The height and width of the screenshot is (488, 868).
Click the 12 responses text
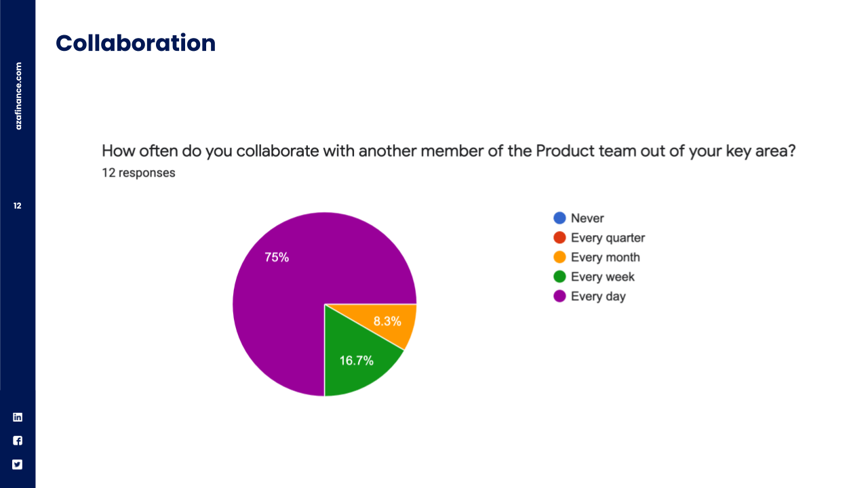[x=138, y=173]
